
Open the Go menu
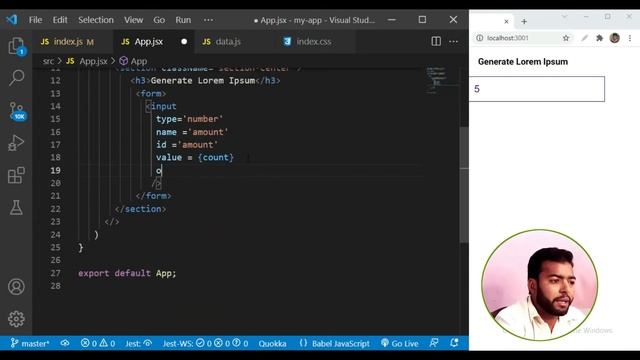[x=159, y=20]
